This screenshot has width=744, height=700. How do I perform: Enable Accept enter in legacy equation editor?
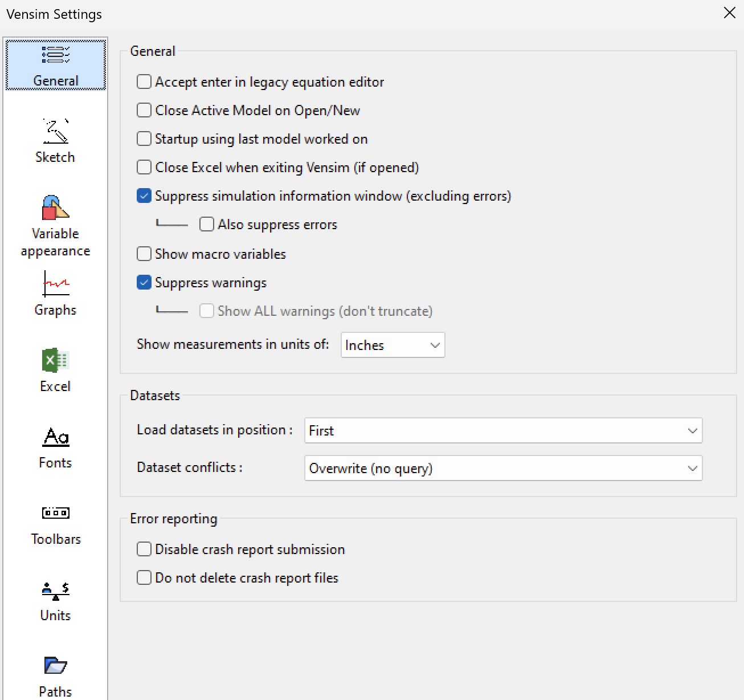[144, 82]
